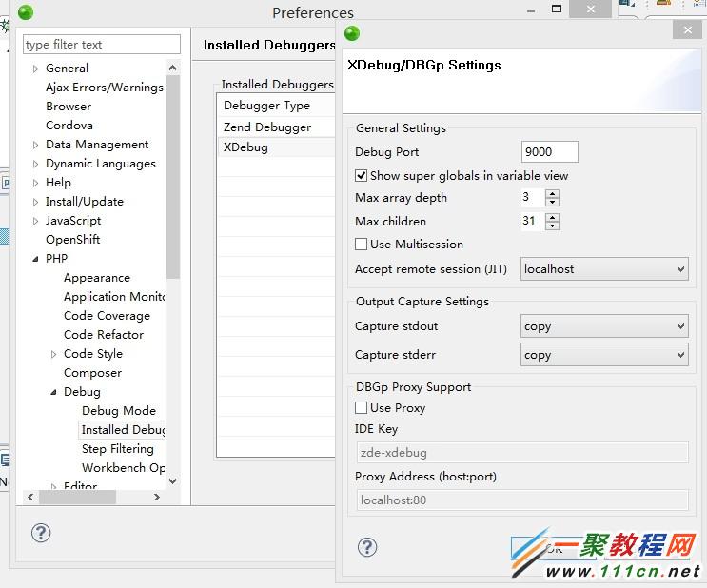Open the PHP Appearance page
This screenshot has height=588, width=707.
[x=97, y=278]
